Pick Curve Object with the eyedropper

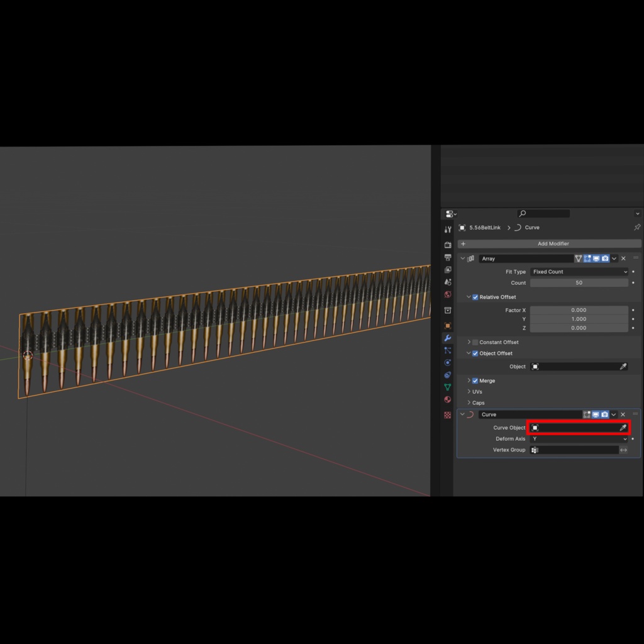623,428
